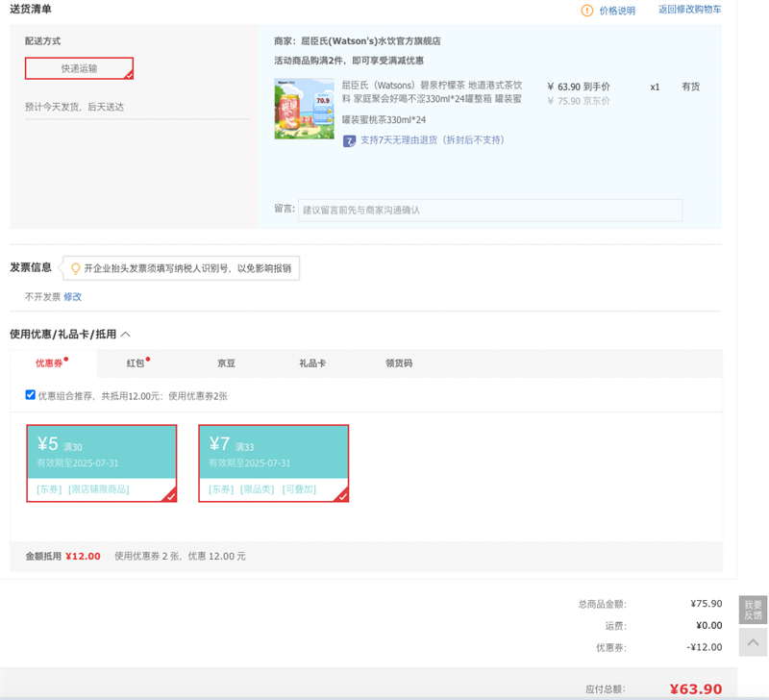This screenshot has width=769, height=700.
Task: Open the Watsons lemon tea product thumbnail
Action: click(304, 109)
